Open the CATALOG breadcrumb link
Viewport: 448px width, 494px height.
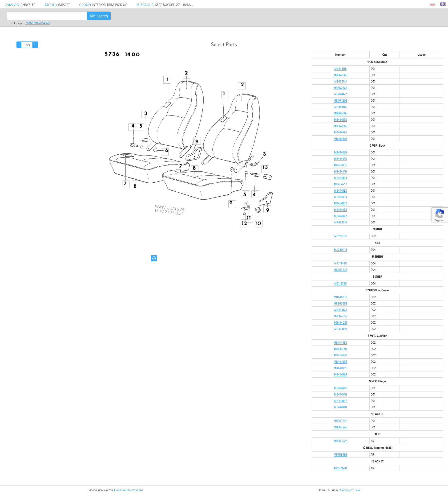[12, 5]
